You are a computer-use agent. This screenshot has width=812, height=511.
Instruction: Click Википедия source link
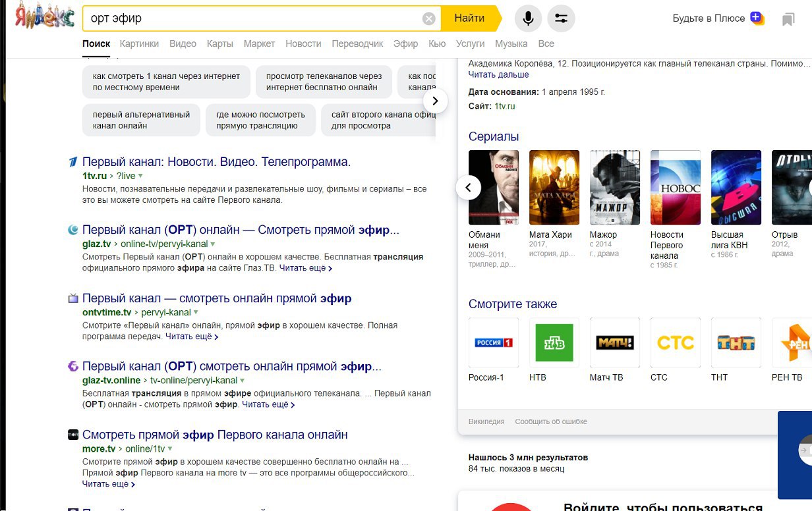click(486, 421)
